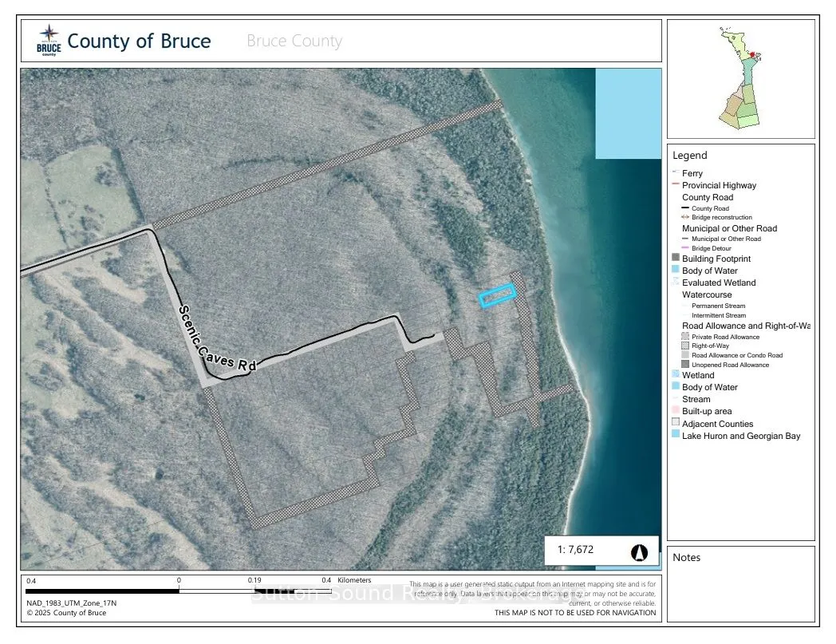
Task: Click the kilometers scale bar
Action: point(179,591)
